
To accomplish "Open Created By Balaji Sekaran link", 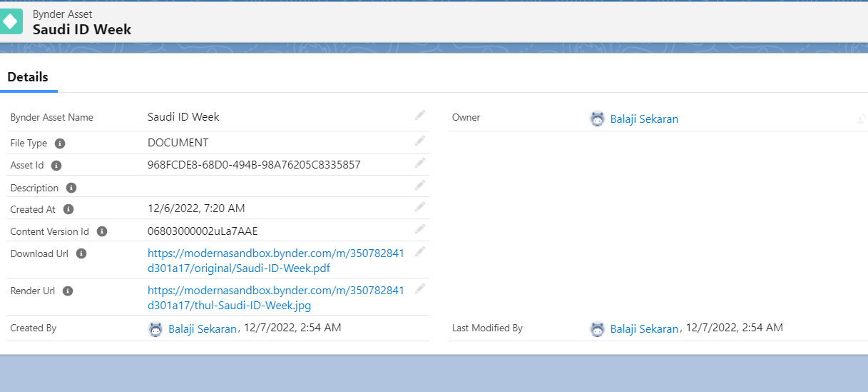I will [x=203, y=329].
